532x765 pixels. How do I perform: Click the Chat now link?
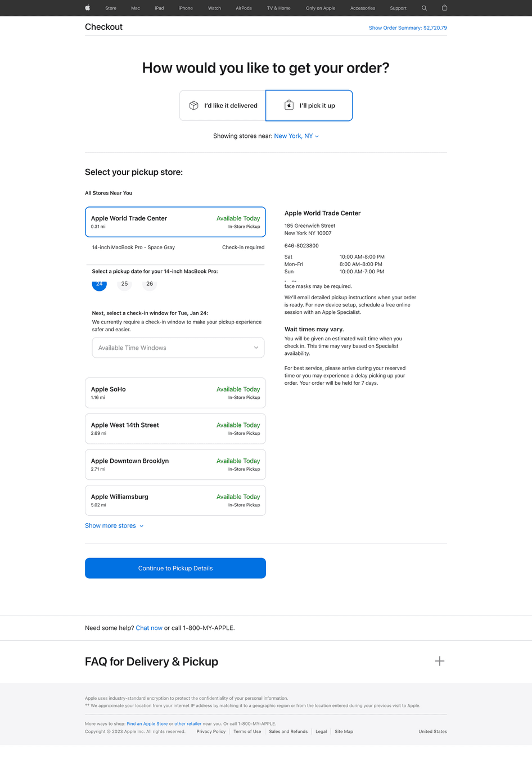(149, 628)
